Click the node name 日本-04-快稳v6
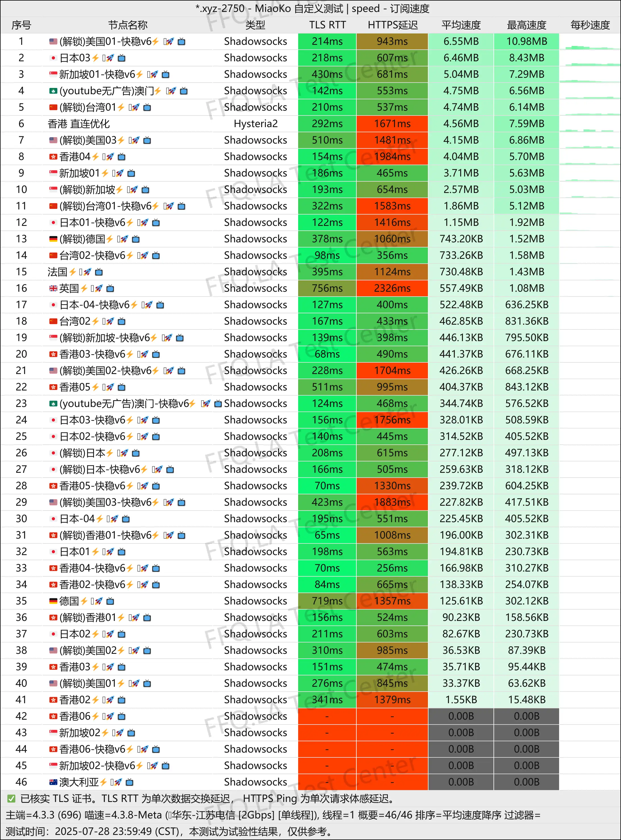This screenshot has width=621, height=840. click(95, 305)
